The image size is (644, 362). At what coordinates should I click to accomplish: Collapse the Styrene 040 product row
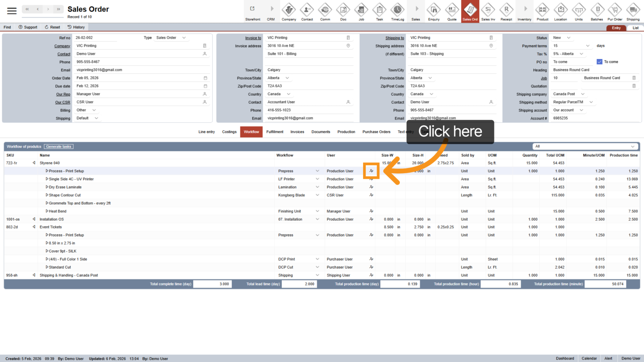(x=34, y=163)
